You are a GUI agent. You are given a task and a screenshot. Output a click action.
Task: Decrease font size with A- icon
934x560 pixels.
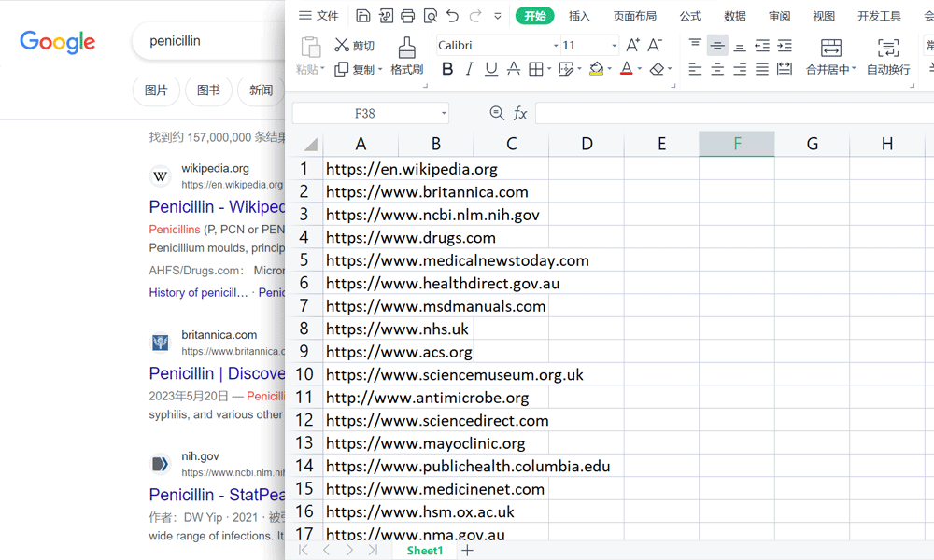(x=655, y=45)
